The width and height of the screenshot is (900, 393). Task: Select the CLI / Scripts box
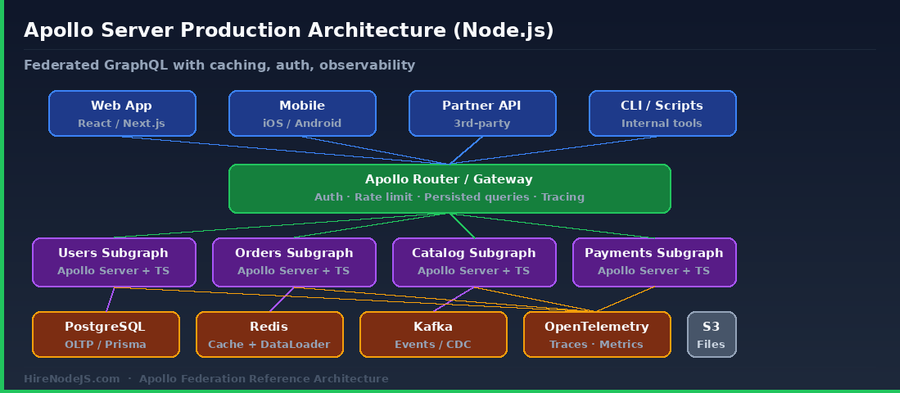click(662, 114)
